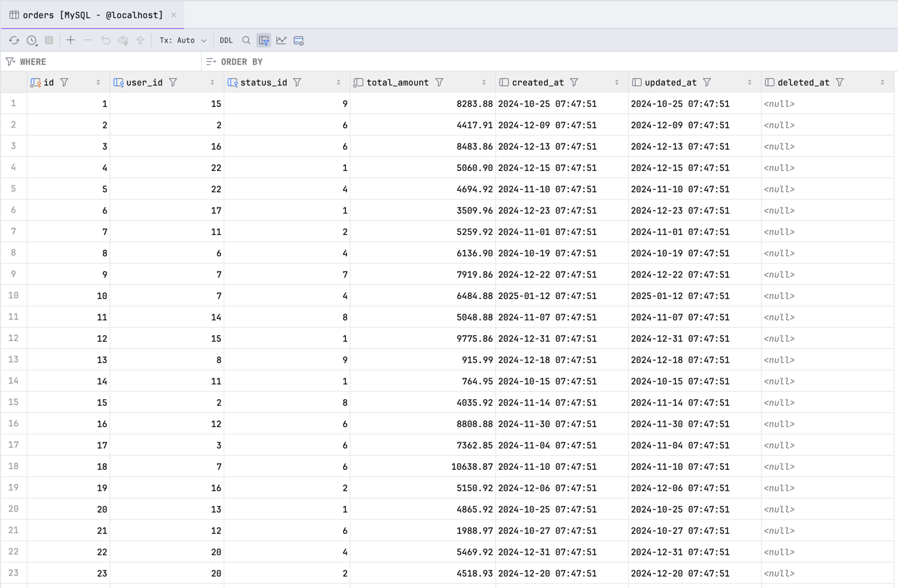Click filter funnel icon on user_id column

coord(173,83)
